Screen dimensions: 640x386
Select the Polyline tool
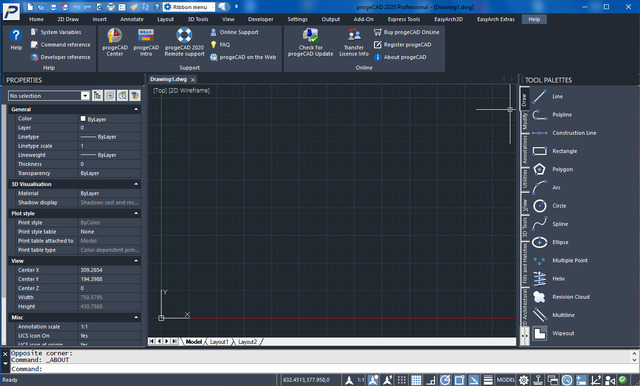click(551, 115)
